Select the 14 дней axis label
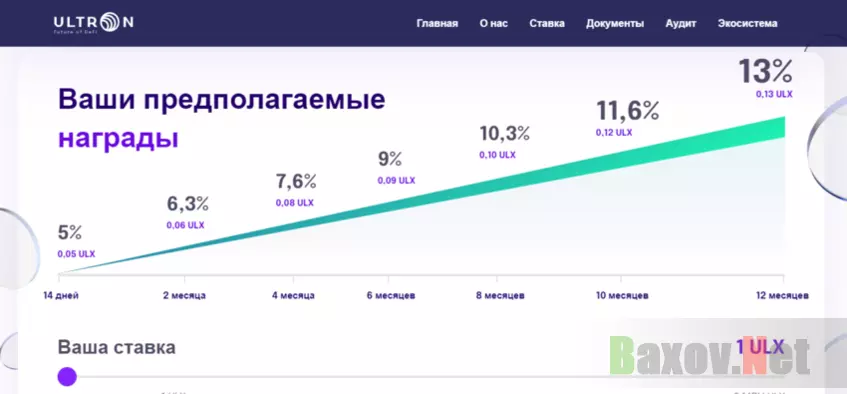This screenshot has height=394, width=847. pyautogui.click(x=61, y=296)
